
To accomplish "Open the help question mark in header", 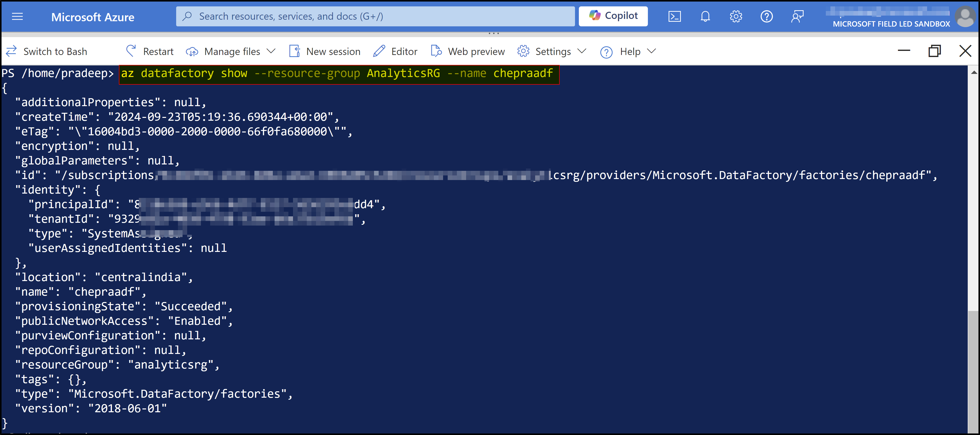I will (x=766, y=17).
